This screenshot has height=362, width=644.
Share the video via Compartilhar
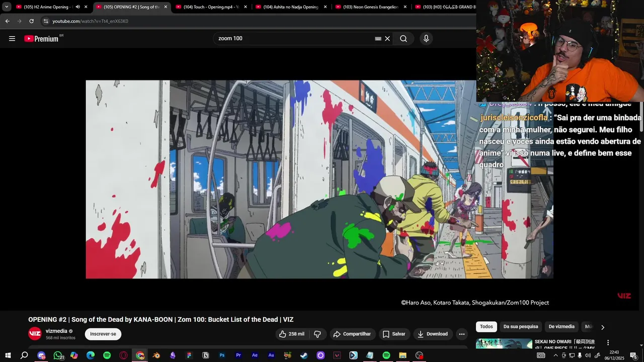353,334
